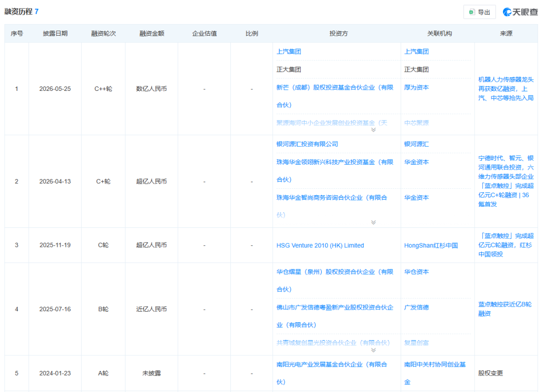This screenshot has width=542, height=392.
Task: Click 股权变更 source text in row 5
Action: click(x=490, y=373)
